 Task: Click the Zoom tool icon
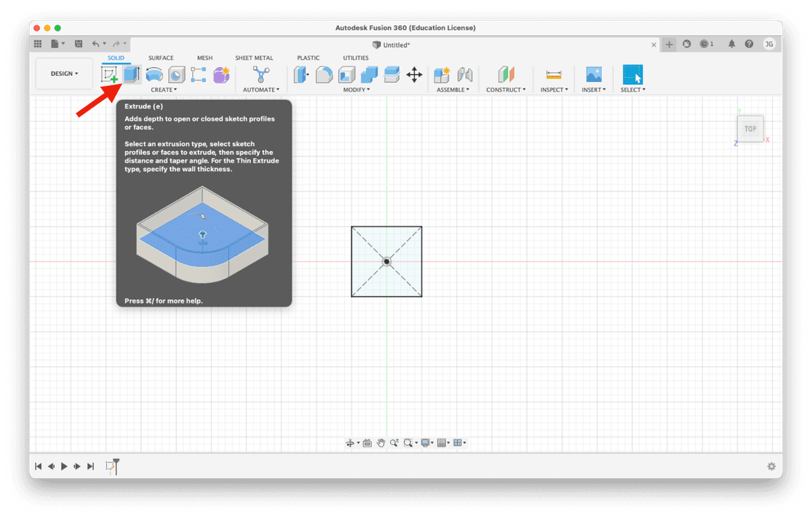394,443
